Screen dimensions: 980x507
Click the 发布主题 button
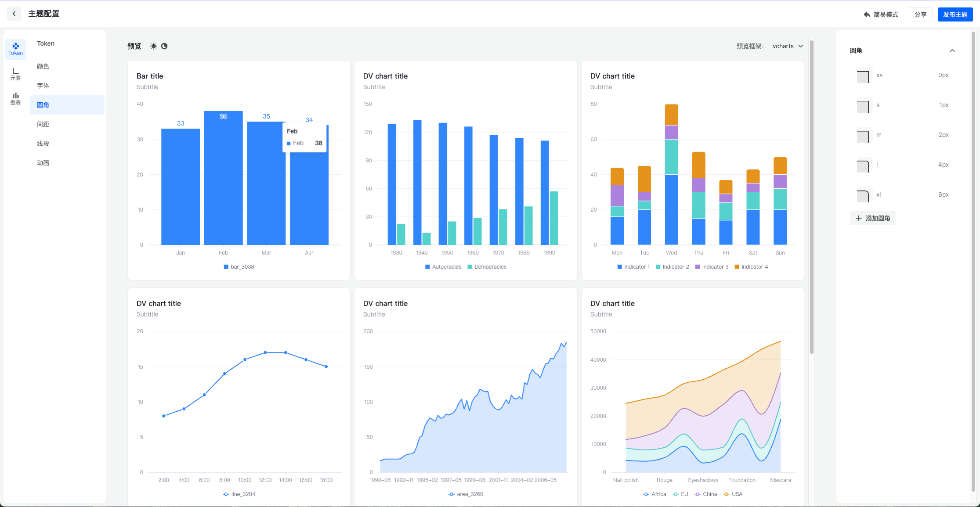[x=955, y=14]
